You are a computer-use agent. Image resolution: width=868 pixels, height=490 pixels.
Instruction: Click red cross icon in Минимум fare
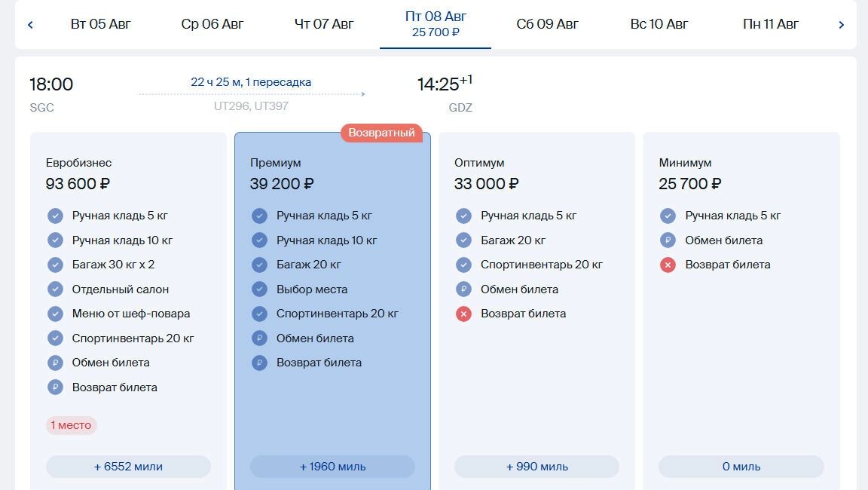(x=668, y=265)
